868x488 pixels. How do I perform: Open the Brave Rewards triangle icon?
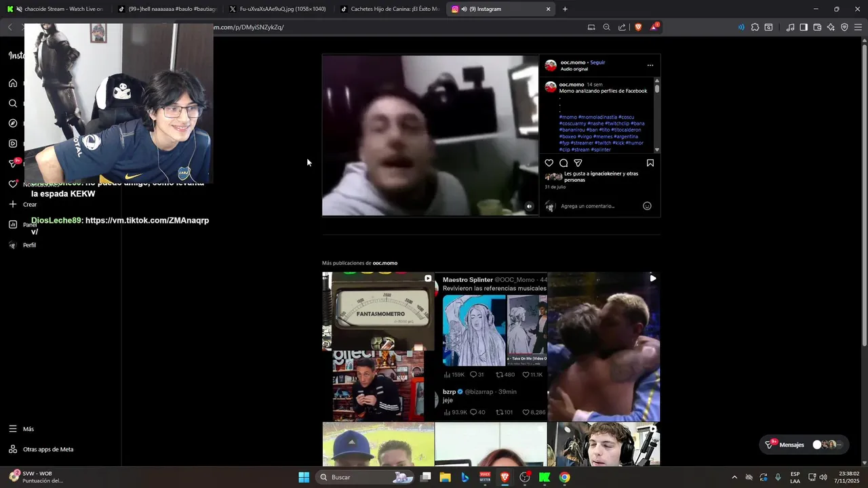click(x=654, y=27)
